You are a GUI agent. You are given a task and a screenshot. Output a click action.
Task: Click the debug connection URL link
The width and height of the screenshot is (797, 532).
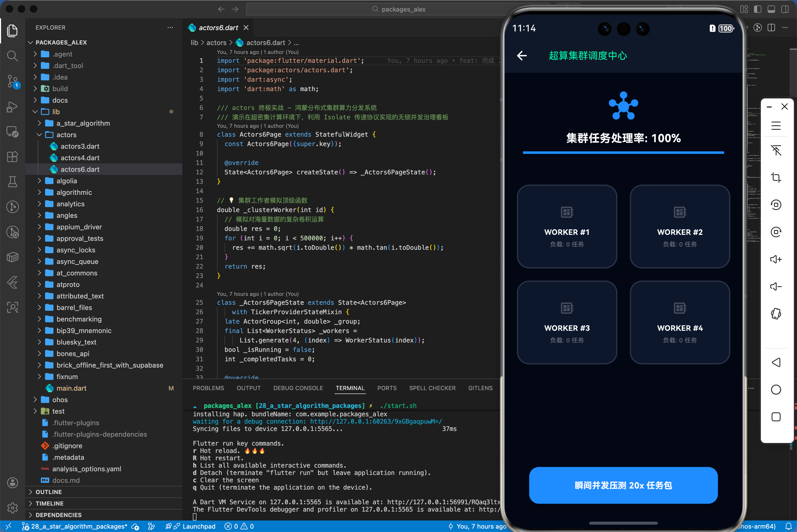[376, 422]
